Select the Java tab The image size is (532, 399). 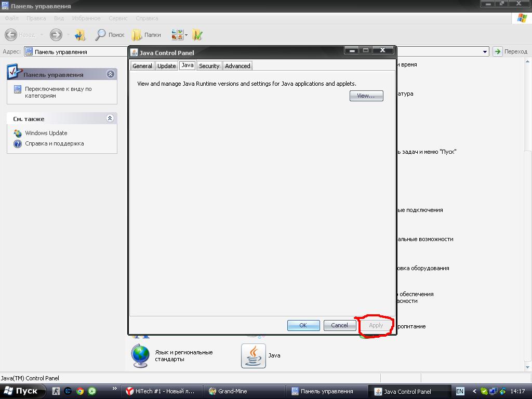(x=187, y=65)
